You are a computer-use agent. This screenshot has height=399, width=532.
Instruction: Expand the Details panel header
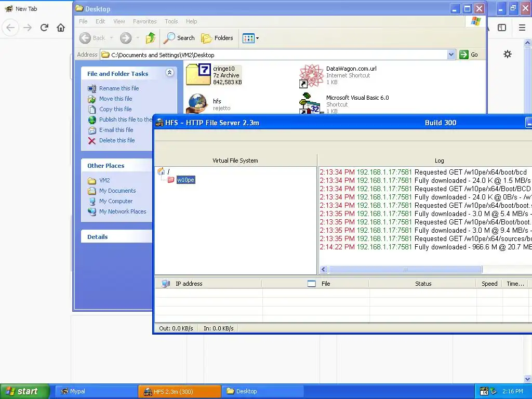[x=117, y=237]
